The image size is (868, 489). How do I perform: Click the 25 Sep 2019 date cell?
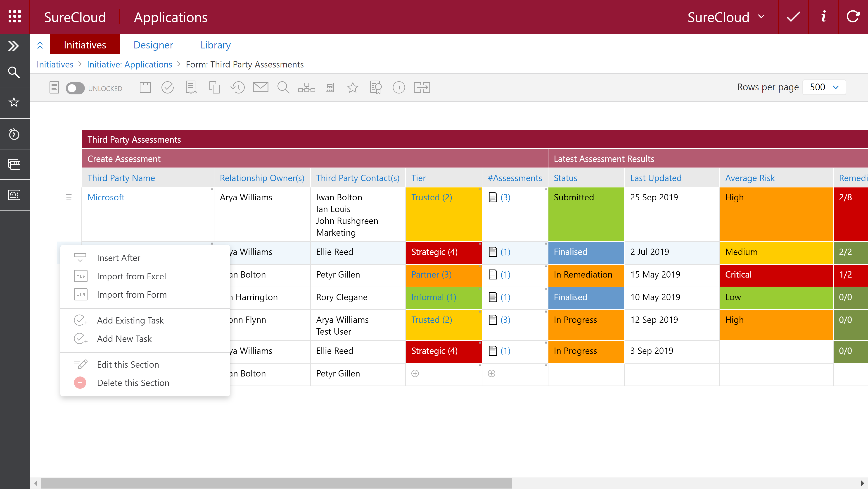pyautogui.click(x=672, y=214)
